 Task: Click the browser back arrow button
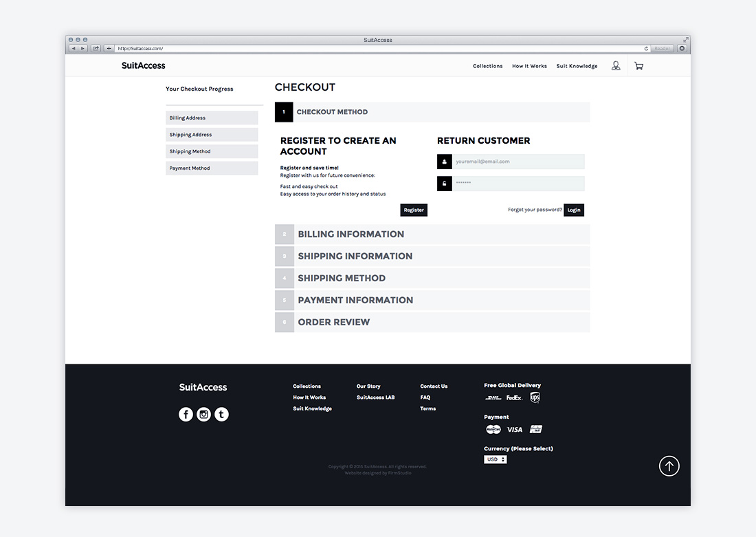[74, 49]
